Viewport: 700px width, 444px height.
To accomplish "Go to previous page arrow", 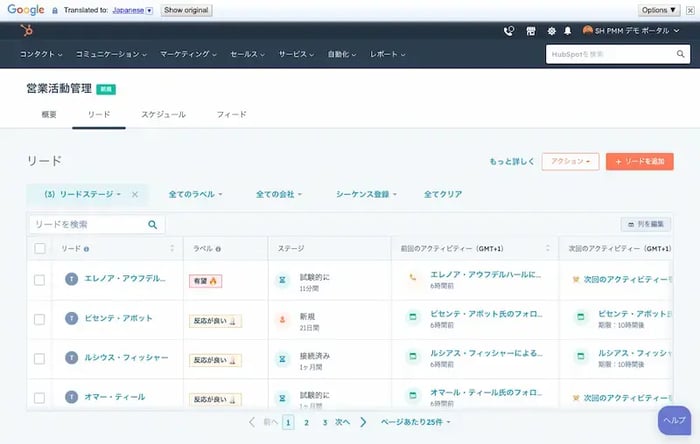I will pos(252,422).
